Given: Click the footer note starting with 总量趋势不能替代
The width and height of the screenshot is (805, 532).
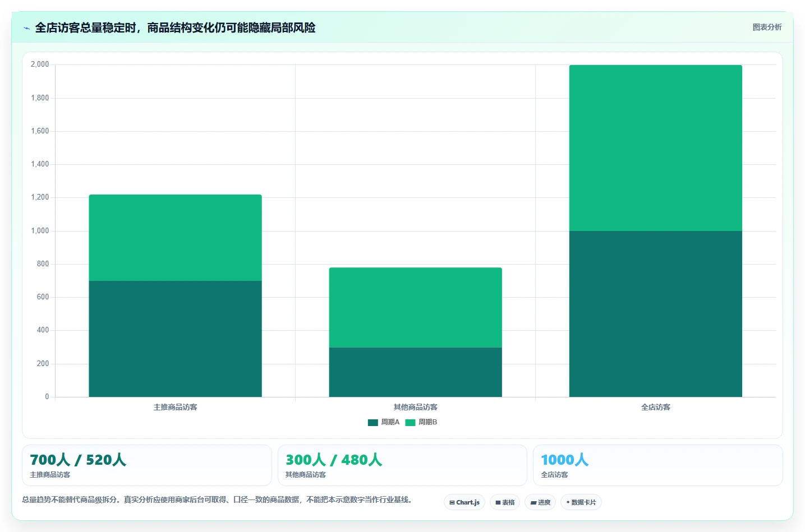Looking at the screenshot, I should click(x=218, y=499).
